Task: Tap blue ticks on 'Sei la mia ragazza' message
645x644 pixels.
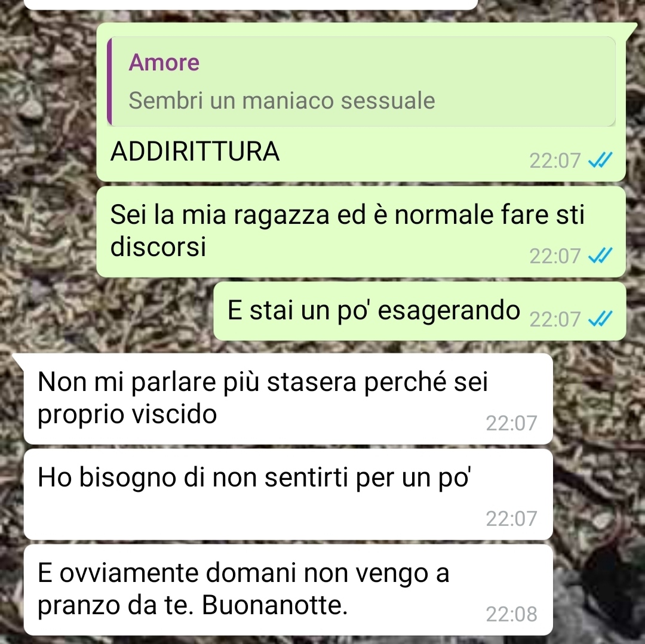Action: tap(600, 255)
